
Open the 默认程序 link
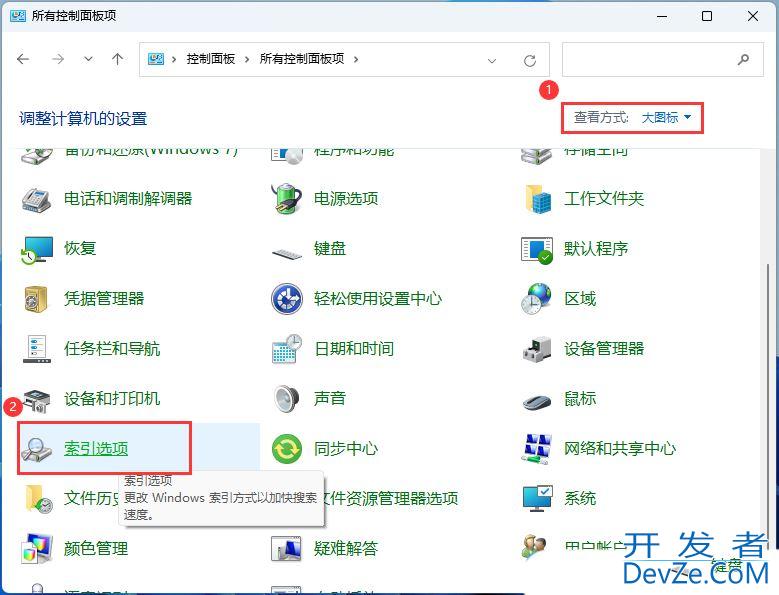[x=596, y=249]
